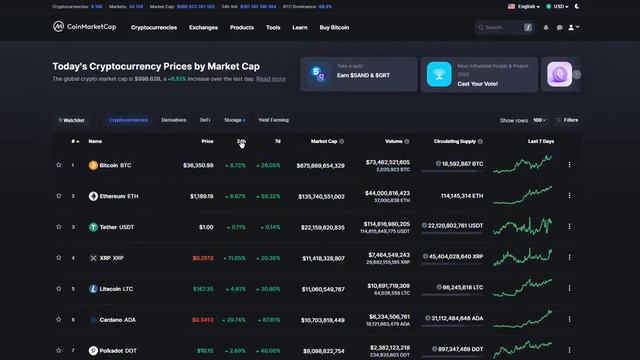Image resolution: width=640 pixels, height=360 pixels.
Task: Star Ethereum to add to watchlist
Action: tap(59, 196)
